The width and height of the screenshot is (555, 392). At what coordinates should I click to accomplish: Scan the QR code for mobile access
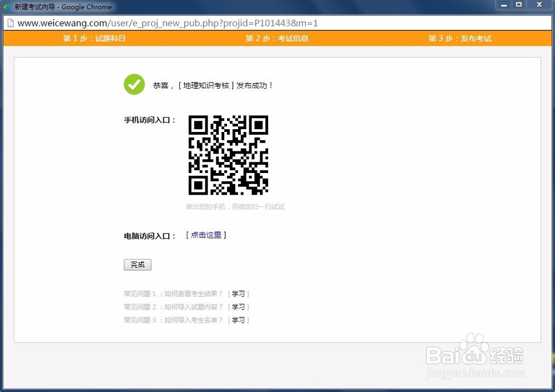(x=229, y=156)
